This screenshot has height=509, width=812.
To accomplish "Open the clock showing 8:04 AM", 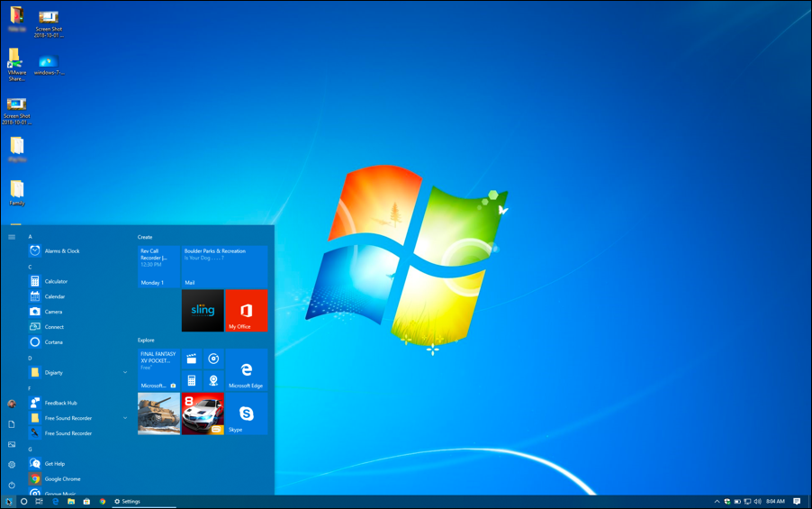I will pyautogui.click(x=775, y=502).
